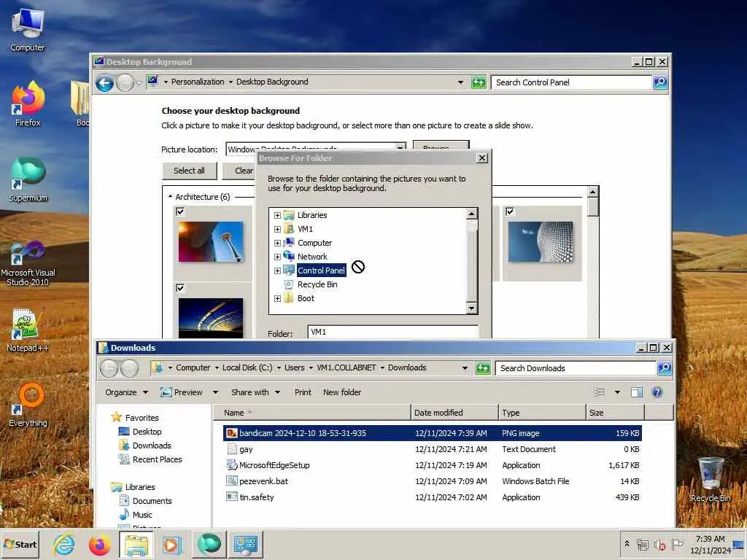Click Print in the Downloads toolbar
The width and height of the screenshot is (747, 560).
click(x=303, y=392)
